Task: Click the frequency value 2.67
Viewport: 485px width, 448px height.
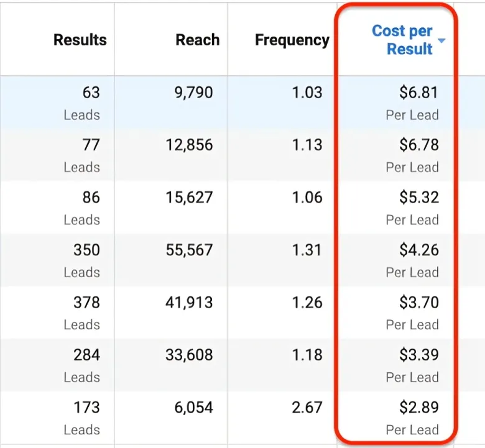Action: click(x=307, y=407)
